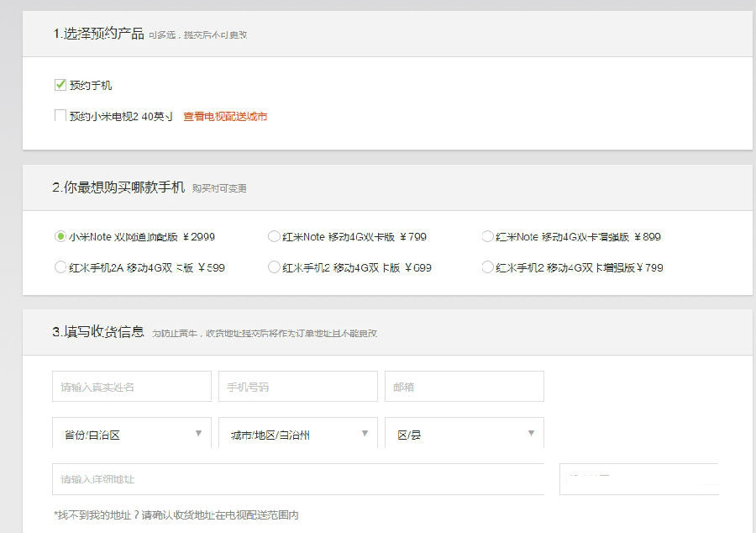This screenshot has height=533, width=756.
Task: Click the 省份/自治区 dropdown arrow
Action: click(x=198, y=433)
